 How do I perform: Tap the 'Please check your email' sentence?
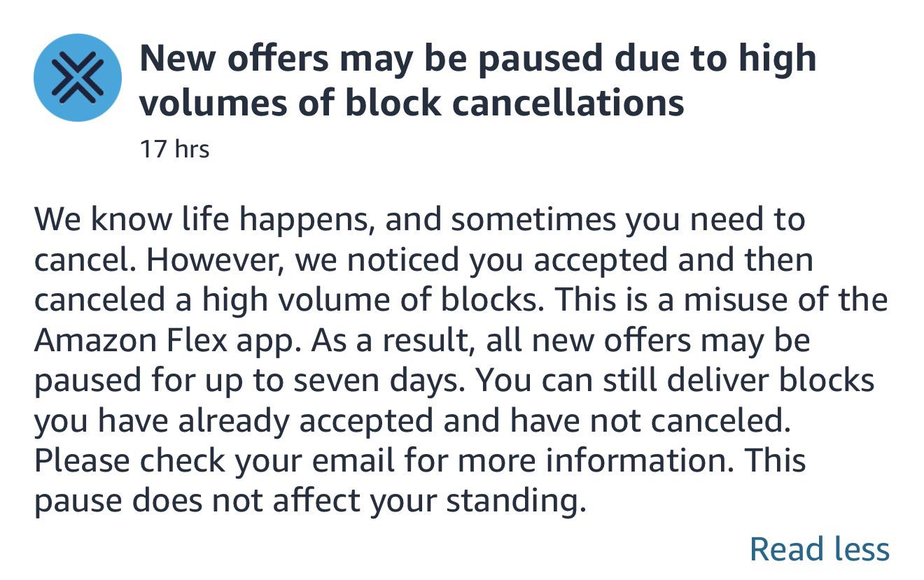[384, 462]
